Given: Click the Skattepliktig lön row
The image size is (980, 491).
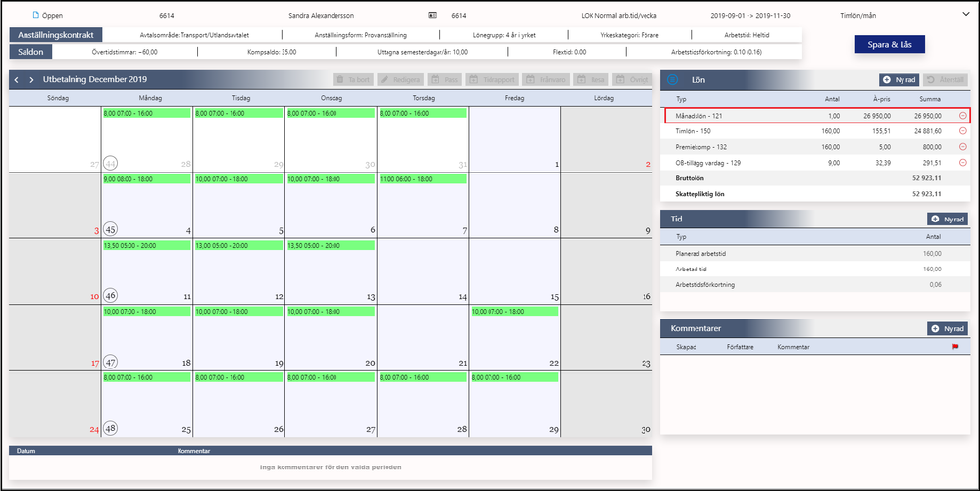Looking at the screenshot, I should point(815,194).
